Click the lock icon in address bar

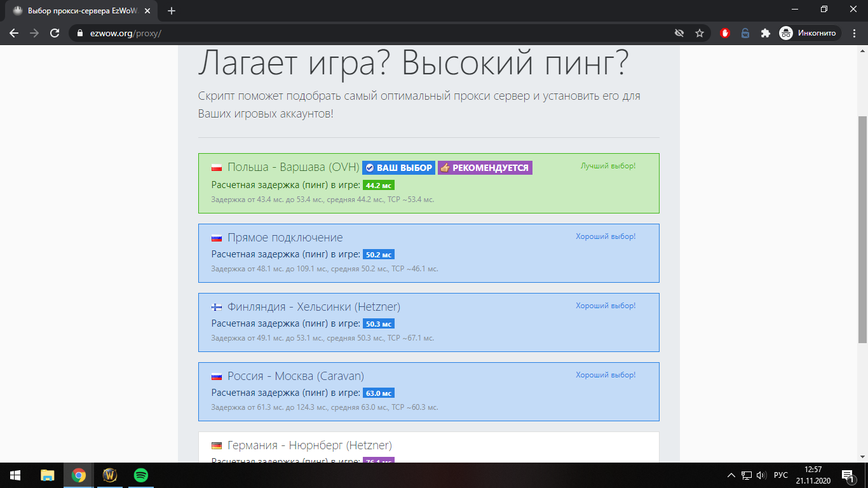[79, 33]
